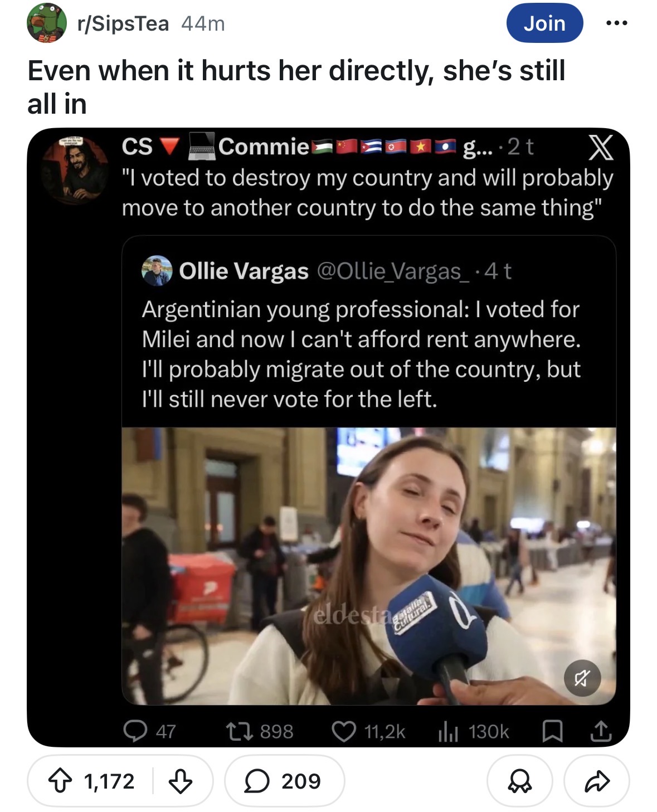Open the @Ollie_Vargas_ handle
The image size is (657, 812).
[393, 271]
